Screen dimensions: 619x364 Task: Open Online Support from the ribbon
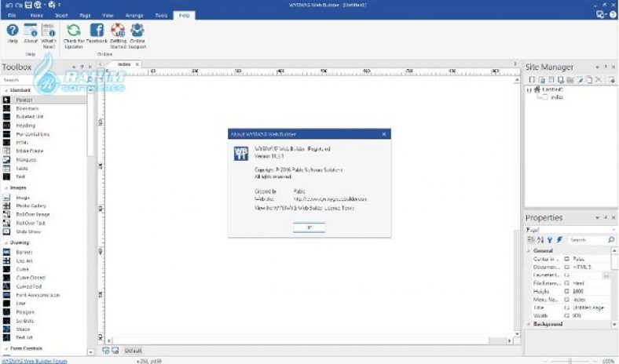click(137, 36)
